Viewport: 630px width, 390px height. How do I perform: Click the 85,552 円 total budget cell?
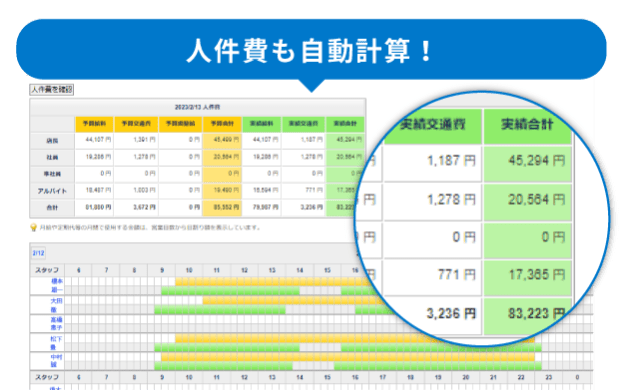pos(222,207)
